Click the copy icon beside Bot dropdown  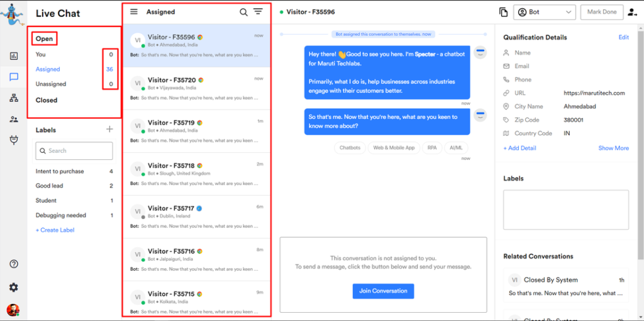(503, 12)
